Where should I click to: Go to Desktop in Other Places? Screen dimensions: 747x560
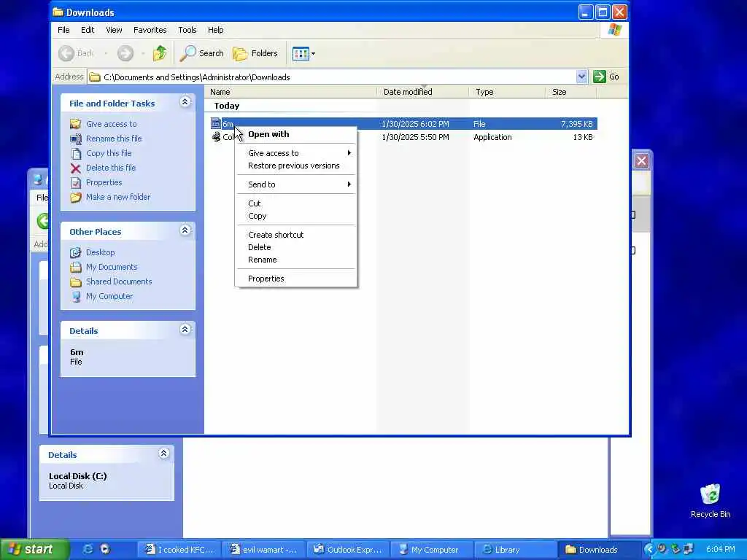100,252
